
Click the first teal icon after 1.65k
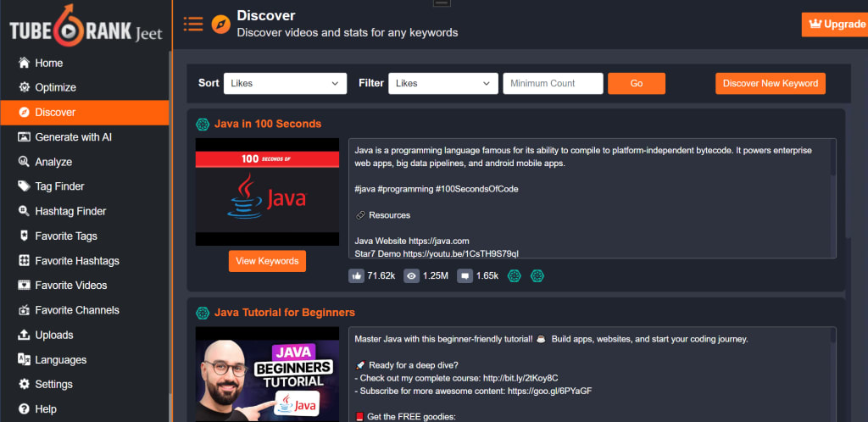tap(515, 275)
